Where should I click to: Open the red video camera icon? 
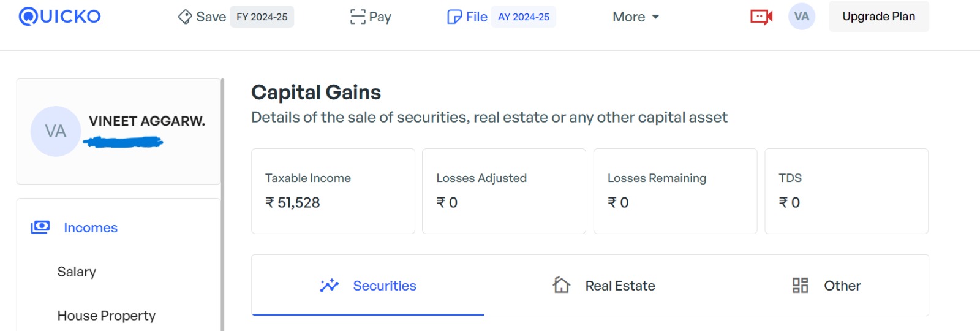pos(761,17)
